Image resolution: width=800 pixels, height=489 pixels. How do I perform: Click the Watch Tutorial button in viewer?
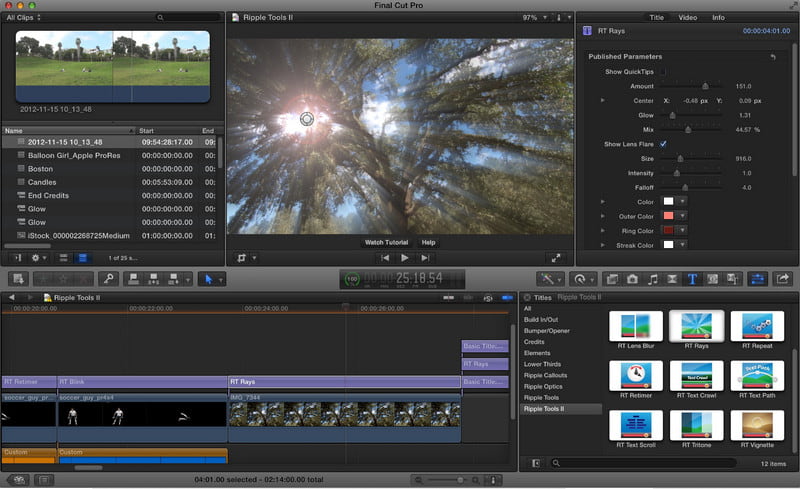point(386,242)
